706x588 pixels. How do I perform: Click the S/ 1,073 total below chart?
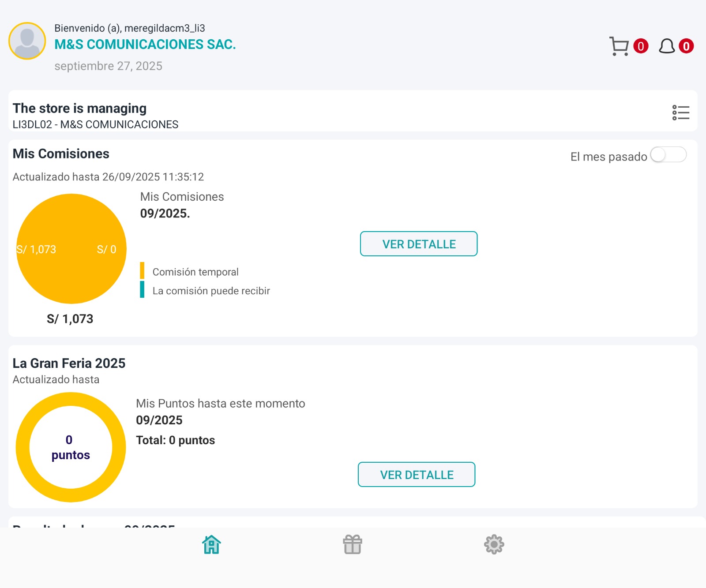point(70,319)
